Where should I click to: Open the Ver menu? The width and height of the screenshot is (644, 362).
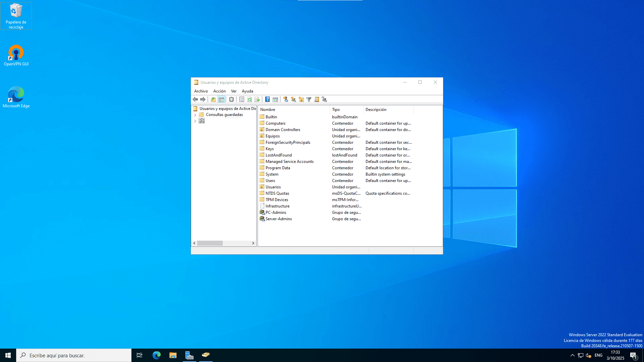coord(234,91)
